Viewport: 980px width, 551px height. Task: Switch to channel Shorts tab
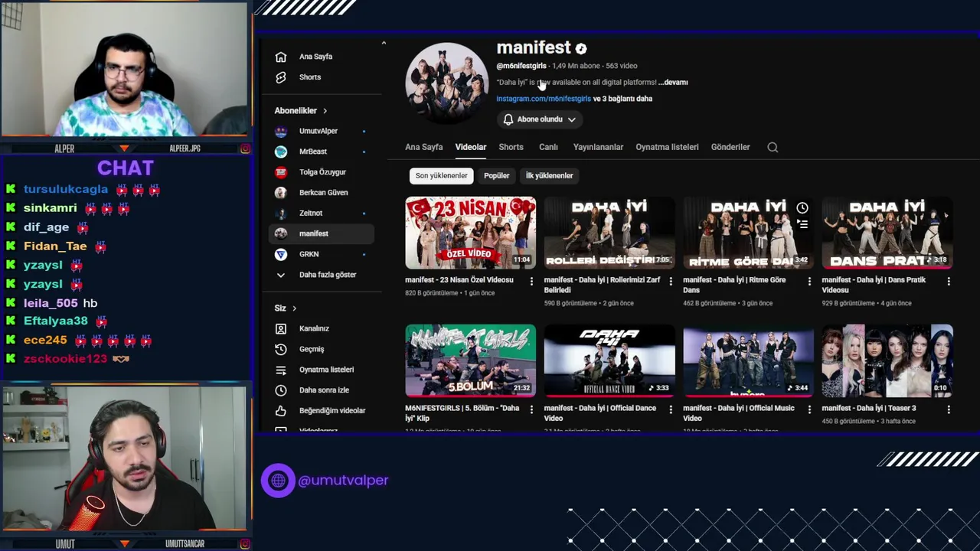click(511, 147)
